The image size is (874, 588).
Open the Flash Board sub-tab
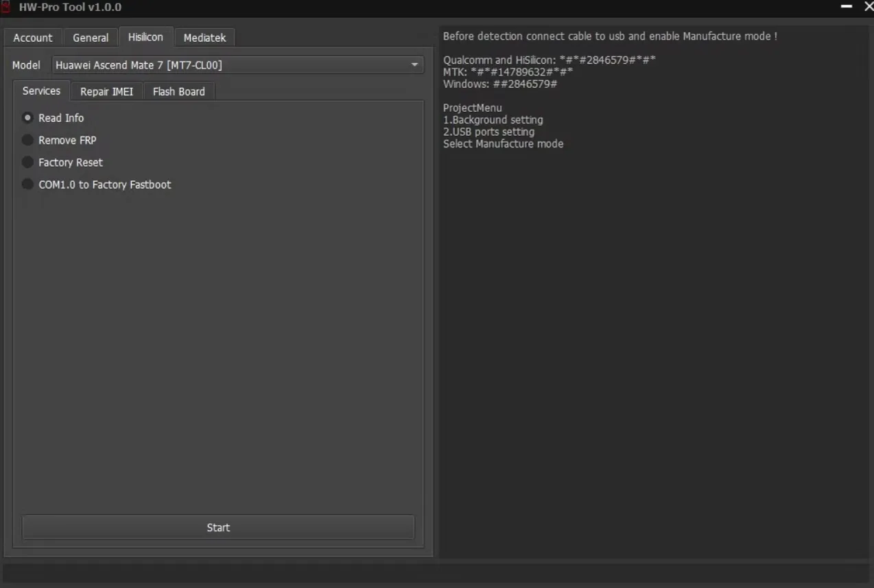coord(178,91)
